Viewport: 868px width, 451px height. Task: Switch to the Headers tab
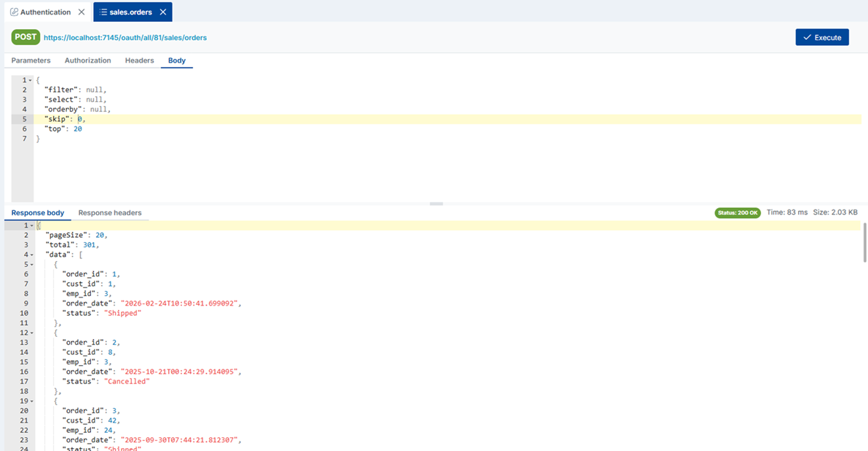[139, 60]
